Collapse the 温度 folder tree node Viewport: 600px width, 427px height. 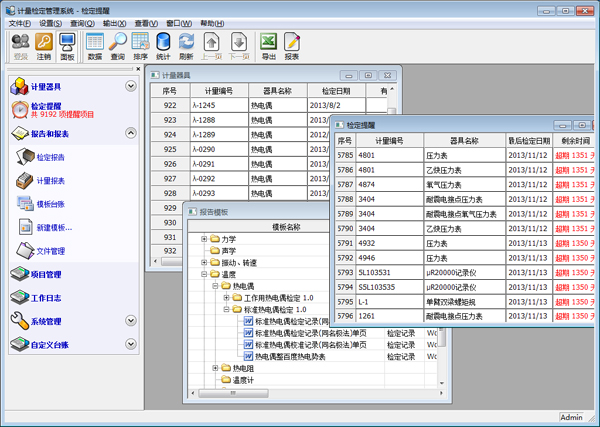[204, 274]
